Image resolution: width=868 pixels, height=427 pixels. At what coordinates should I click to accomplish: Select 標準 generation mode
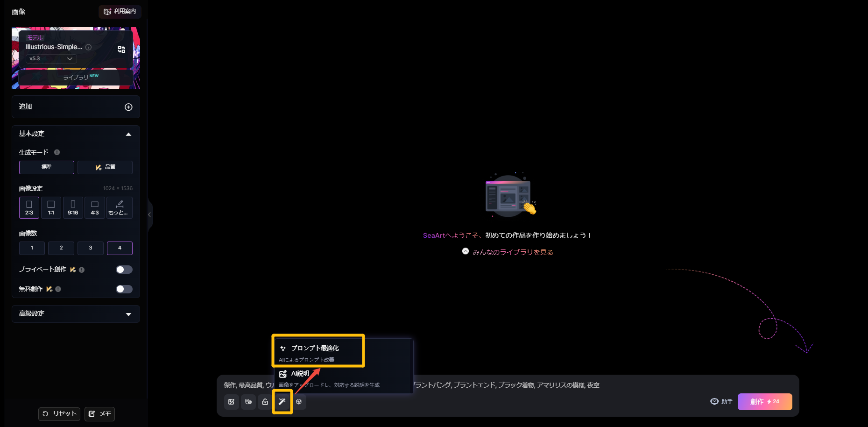(x=47, y=167)
